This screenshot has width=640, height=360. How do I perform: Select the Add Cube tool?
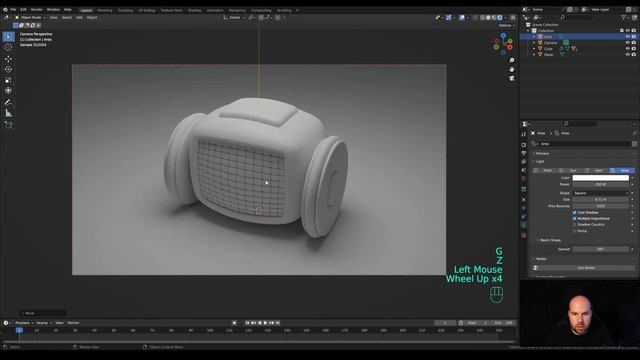tap(8, 125)
